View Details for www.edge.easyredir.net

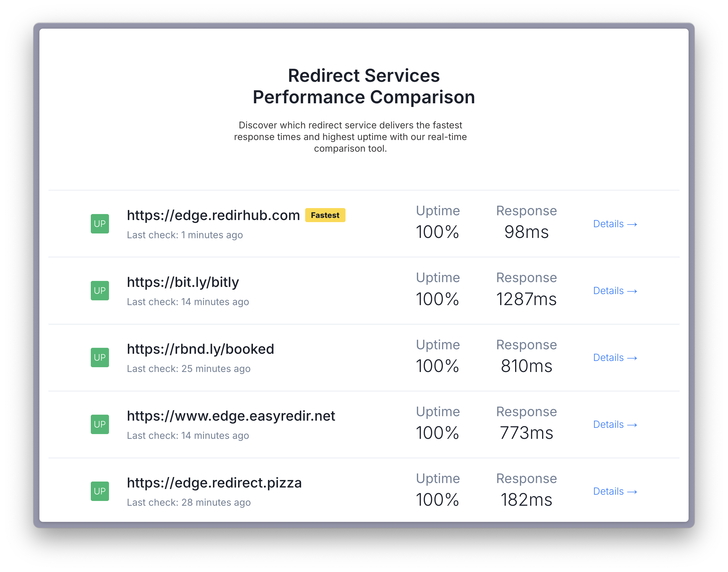click(x=615, y=424)
